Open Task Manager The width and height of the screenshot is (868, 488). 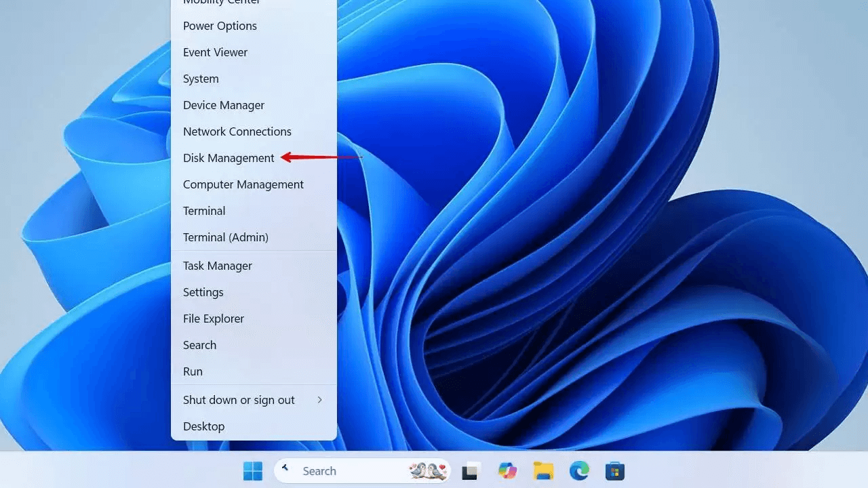pos(217,266)
